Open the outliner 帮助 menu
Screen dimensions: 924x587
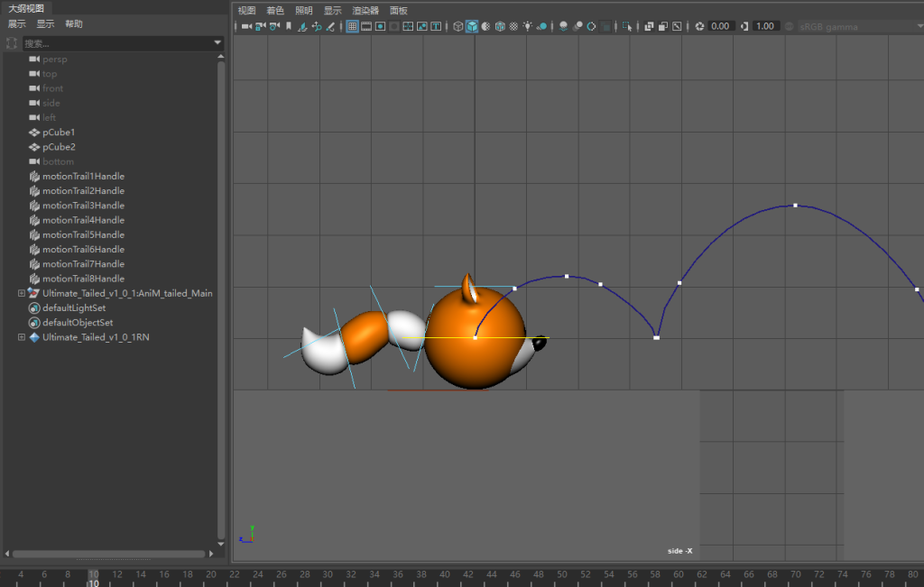[x=74, y=24]
